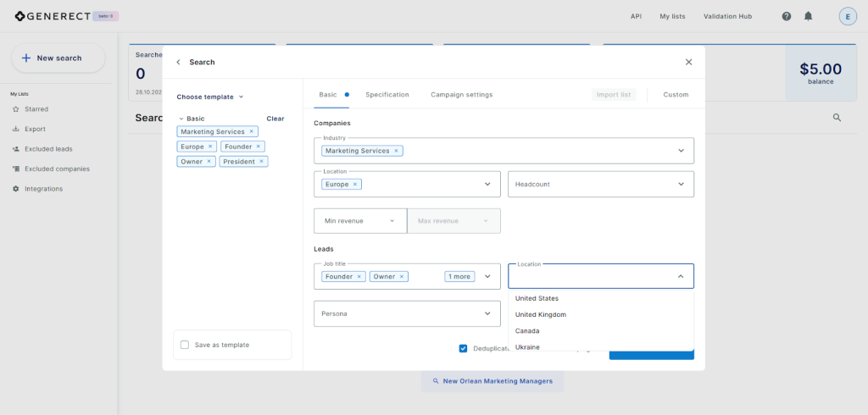The height and width of the screenshot is (415, 868).
Task: Remove the Founder chip in Job title field
Action: [359, 276]
